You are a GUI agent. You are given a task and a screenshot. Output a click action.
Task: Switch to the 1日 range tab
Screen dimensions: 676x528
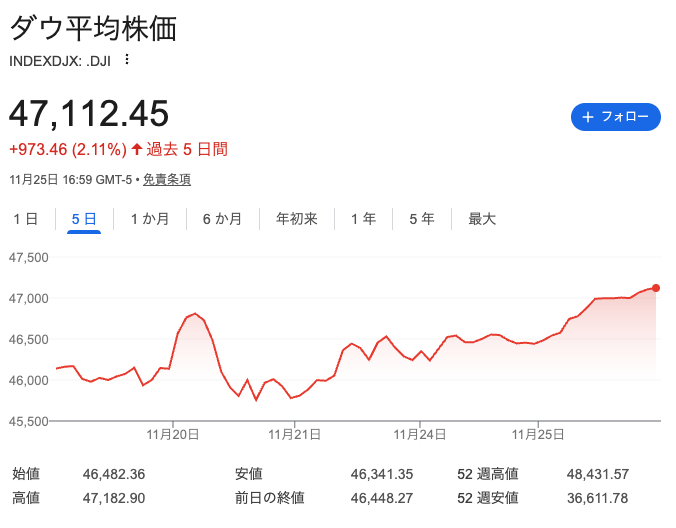pos(26,219)
